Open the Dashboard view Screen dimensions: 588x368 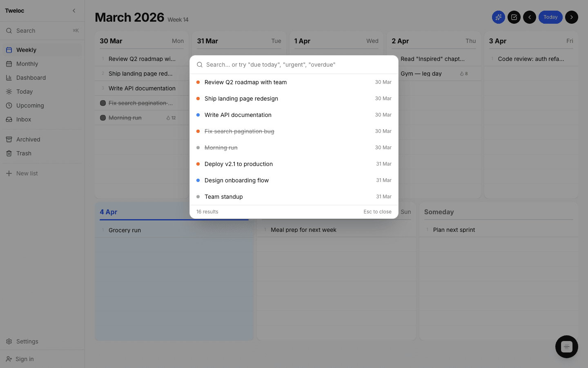[x=31, y=78]
